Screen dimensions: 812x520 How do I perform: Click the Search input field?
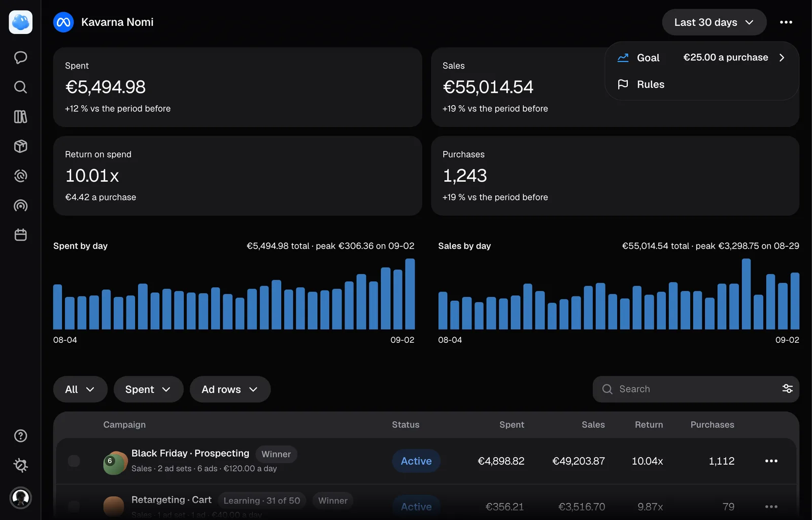click(696, 389)
